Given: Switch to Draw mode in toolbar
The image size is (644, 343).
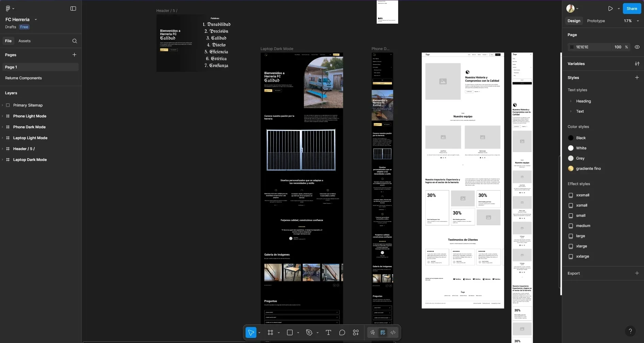Looking at the screenshot, I should point(373,332).
